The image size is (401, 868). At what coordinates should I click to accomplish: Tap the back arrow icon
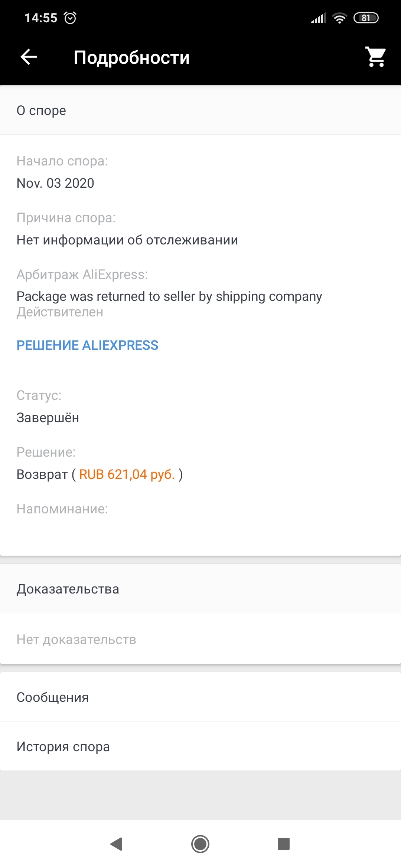point(29,57)
